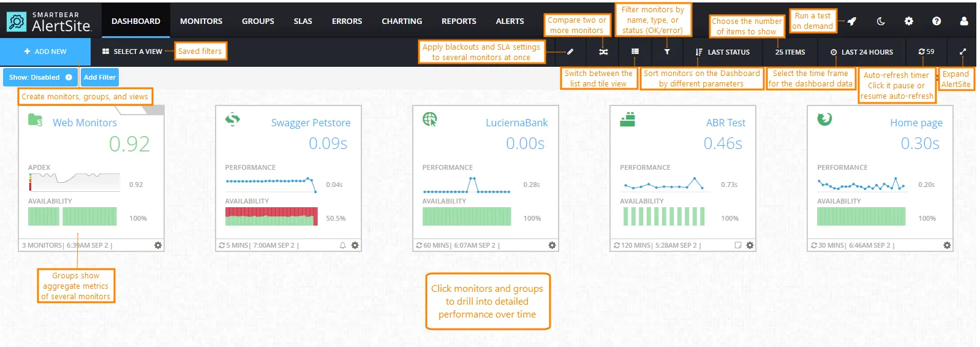Click LuciernaBank performance line chart
980x347 pixels.
467,185
